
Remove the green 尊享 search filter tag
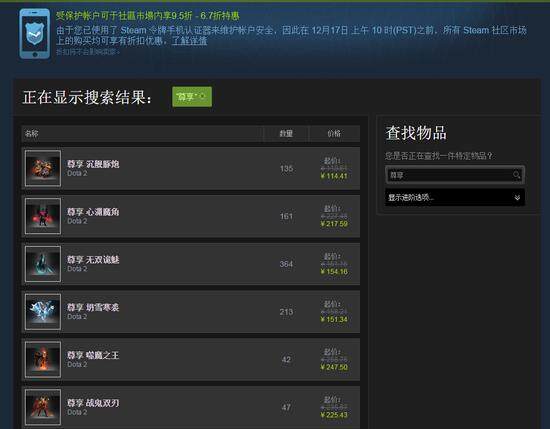pos(192,96)
